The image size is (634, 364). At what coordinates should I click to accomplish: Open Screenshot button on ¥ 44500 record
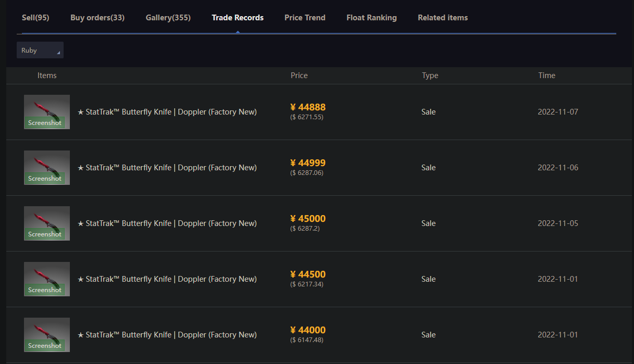pos(45,290)
